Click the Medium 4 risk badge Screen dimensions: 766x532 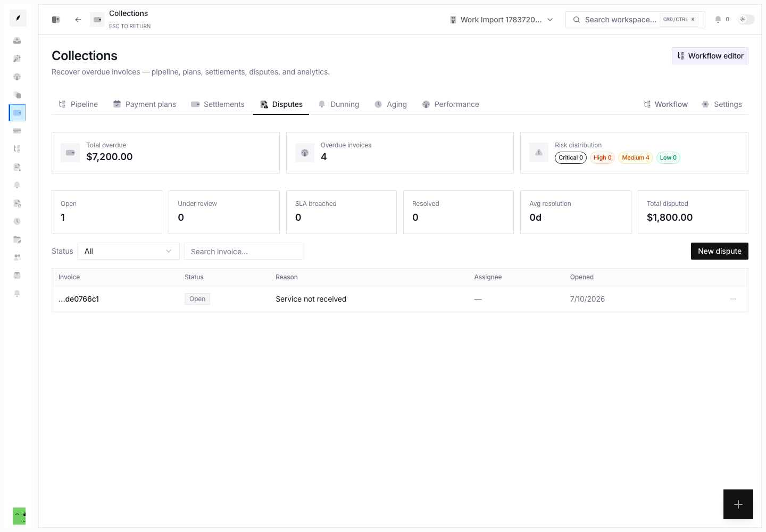(636, 157)
